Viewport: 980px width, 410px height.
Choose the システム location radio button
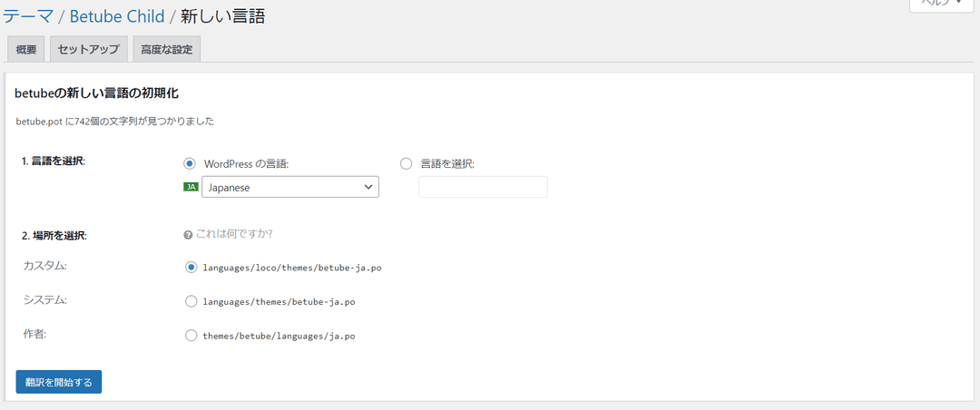[x=191, y=301]
